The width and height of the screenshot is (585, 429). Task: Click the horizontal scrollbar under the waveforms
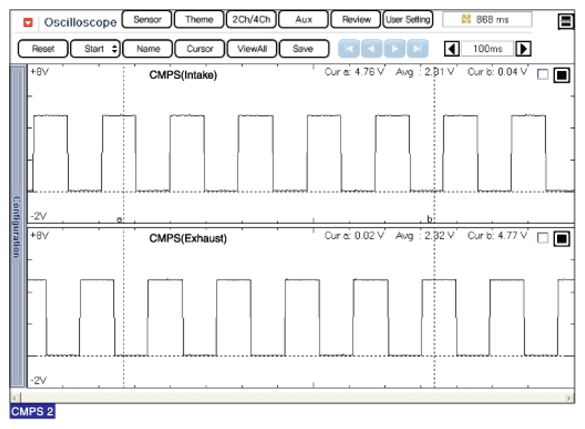[x=292, y=397]
